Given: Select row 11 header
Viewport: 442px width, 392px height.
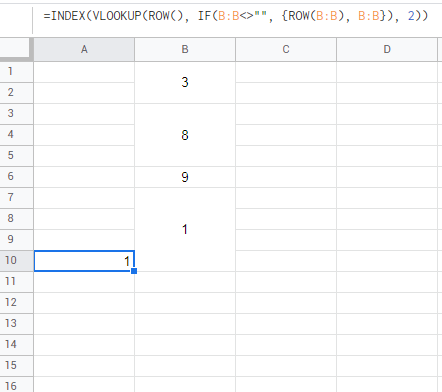Looking at the screenshot, I should (x=16, y=281).
